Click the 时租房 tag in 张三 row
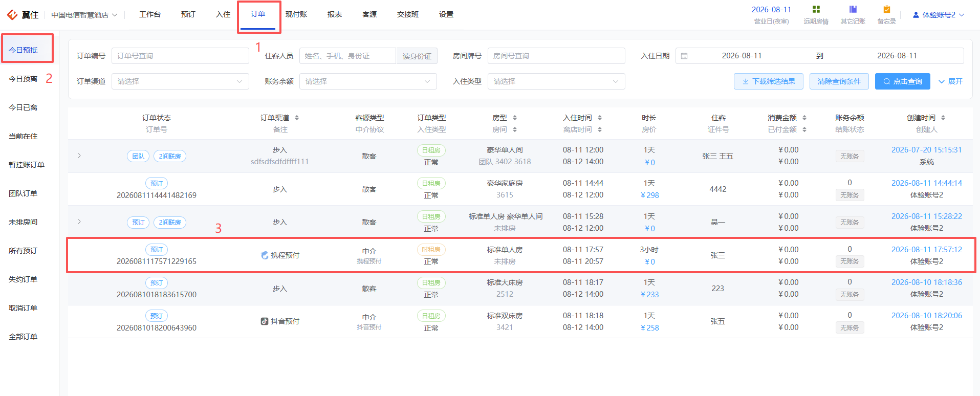 click(431, 250)
